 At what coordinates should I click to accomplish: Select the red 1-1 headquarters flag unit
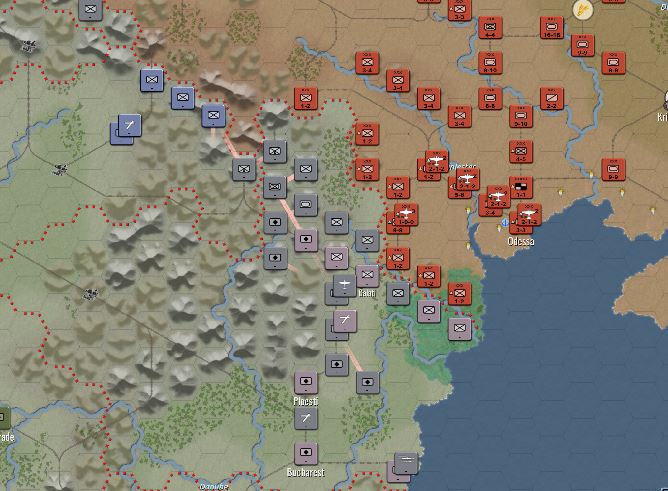tap(521, 187)
